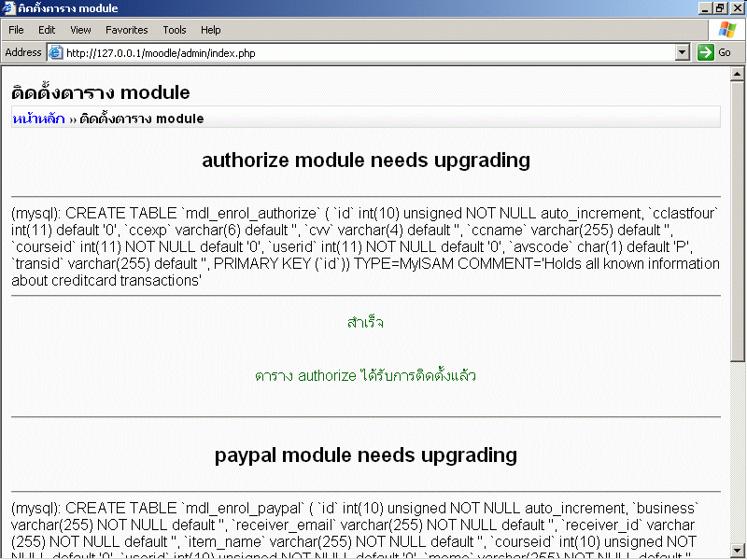Click the Internet Explorer icon in title bar
The height and width of the screenshot is (560, 747).
pos(8,8)
